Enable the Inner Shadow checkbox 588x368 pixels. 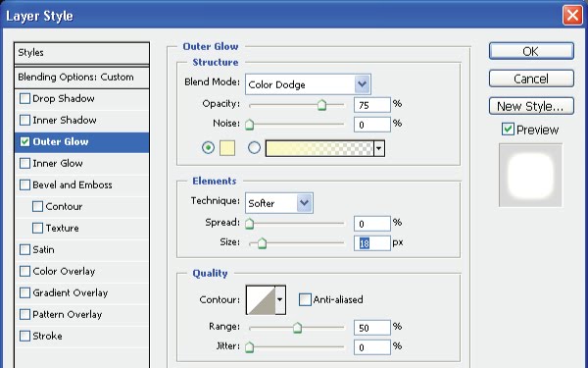pyautogui.click(x=24, y=120)
